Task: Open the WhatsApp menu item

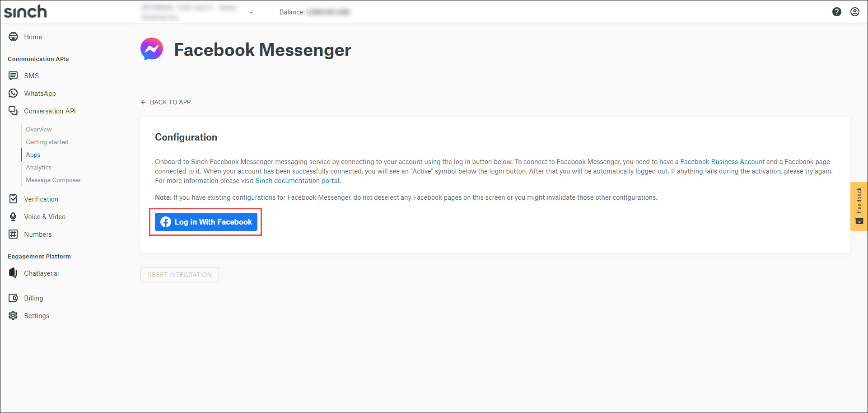Action: [x=40, y=94]
